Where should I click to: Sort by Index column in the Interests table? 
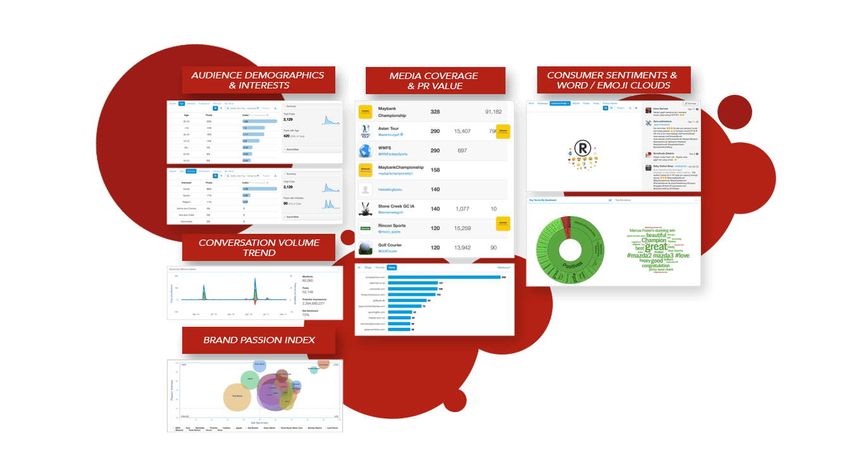tap(246, 183)
